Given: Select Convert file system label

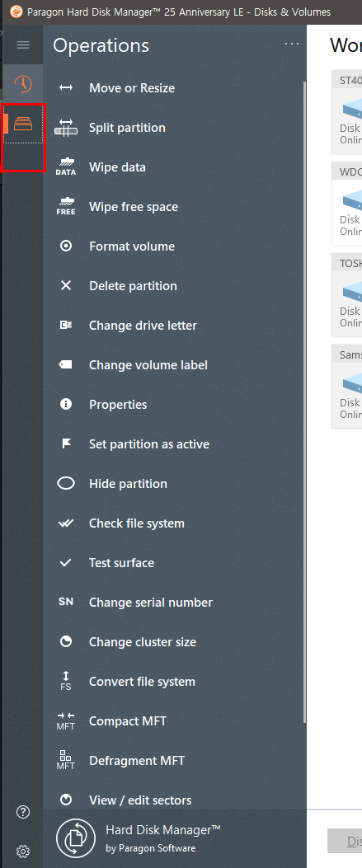Looking at the screenshot, I should 143,682.
